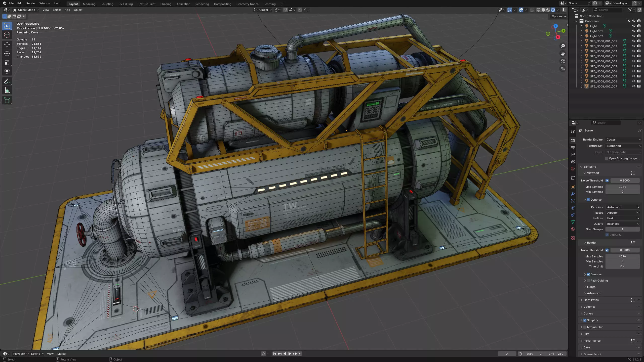Select the Transform tool

(x=7, y=71)
